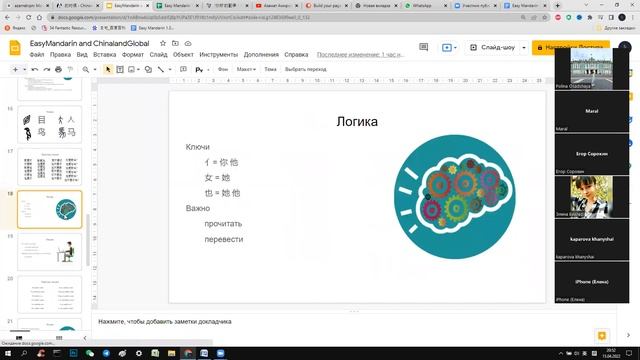The width and height of the screenshot is (640, 360).
Task: Open the Дополнения menu
Action: click(261, 54)
